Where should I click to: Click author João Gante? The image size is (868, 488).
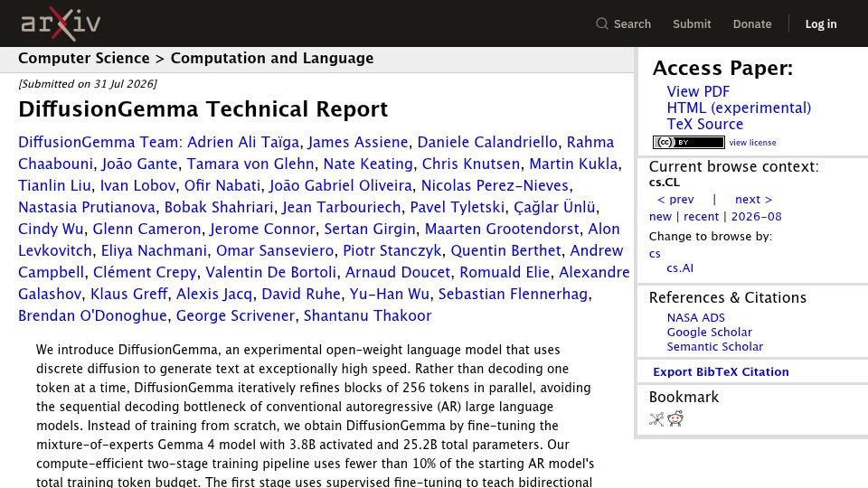point(139,164)
